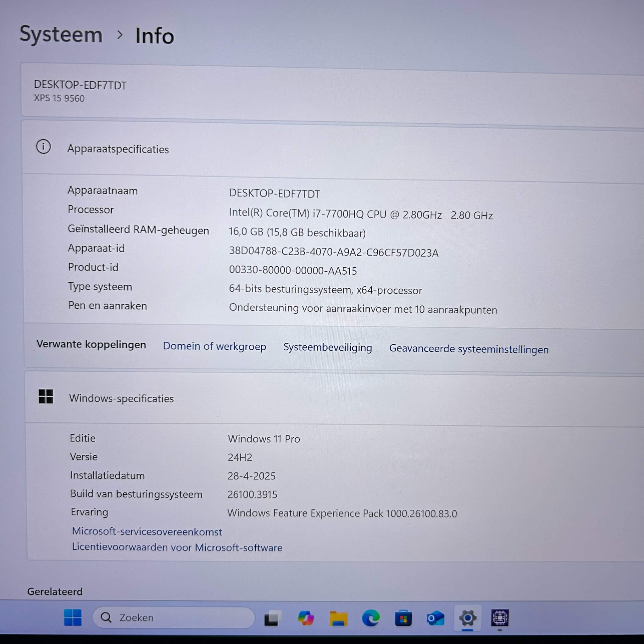Select the 64-bits besturingssysteem value

tap(325, 289)
